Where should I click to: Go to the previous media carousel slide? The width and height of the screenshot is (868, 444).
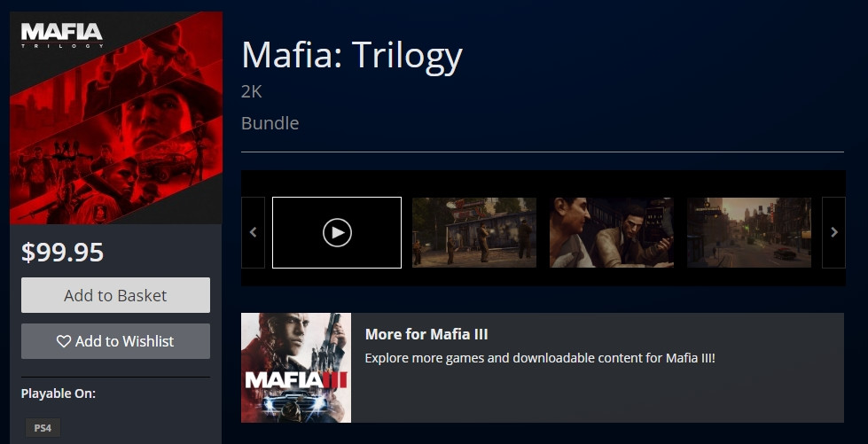pos(253,232)
